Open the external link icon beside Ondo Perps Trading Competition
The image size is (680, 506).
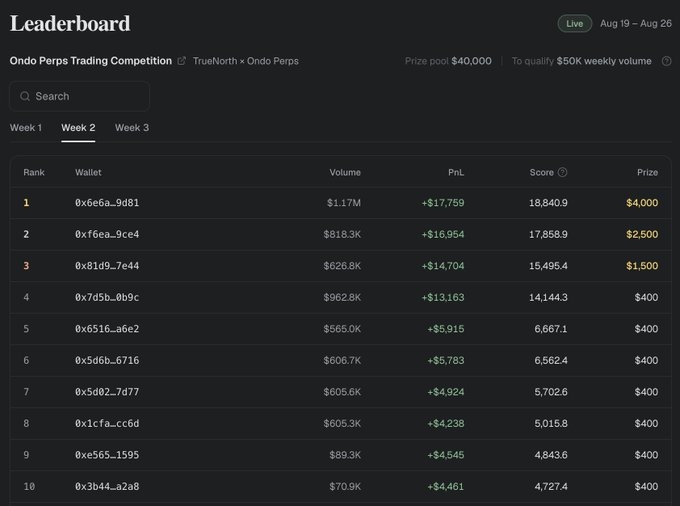[182, 61]
